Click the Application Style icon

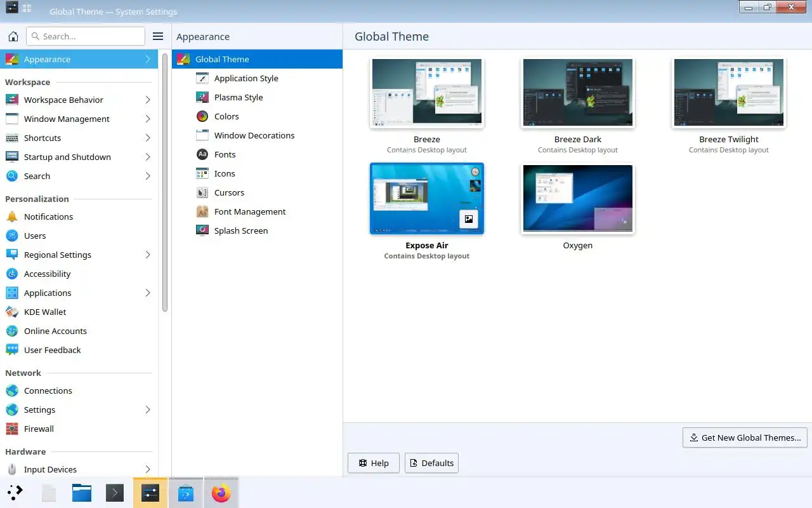(x=202, y=78)
